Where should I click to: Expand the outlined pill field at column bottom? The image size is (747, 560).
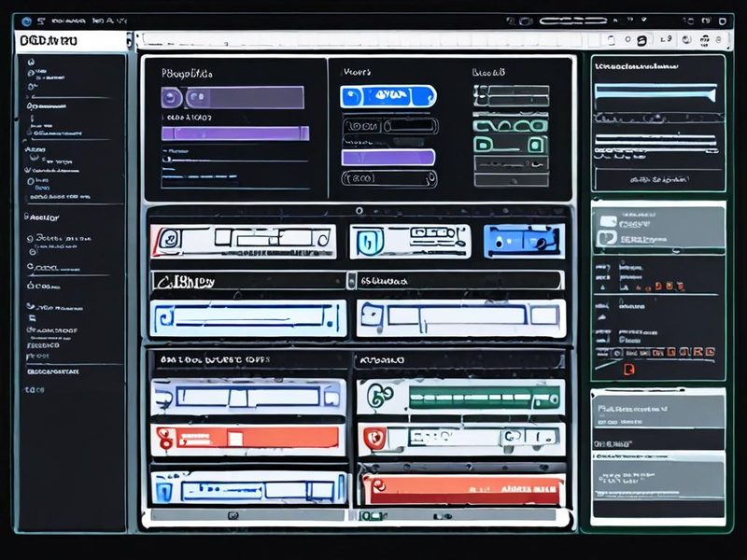click(389, 179)
